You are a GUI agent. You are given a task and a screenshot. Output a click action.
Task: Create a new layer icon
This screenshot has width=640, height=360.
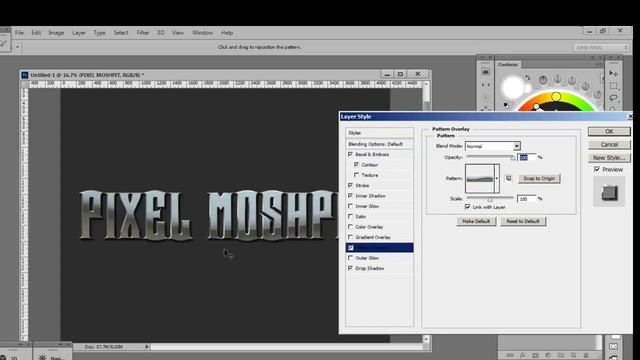coord(573,355)
